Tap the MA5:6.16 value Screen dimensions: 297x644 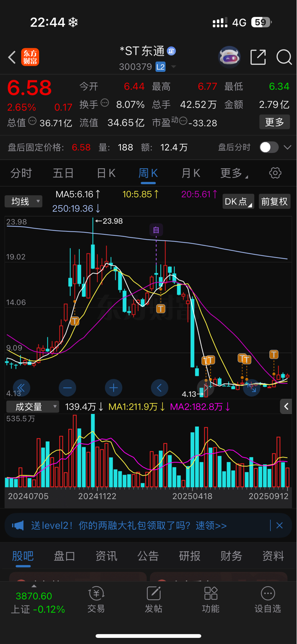click(x=78, y=194)
